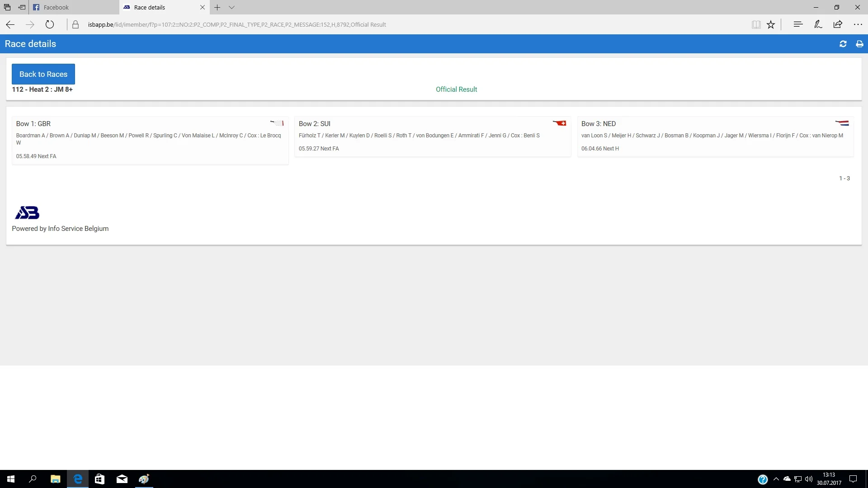This screenshot has width=868, height=488.
Task: Click the web notes pen icon
Action: 818,24
